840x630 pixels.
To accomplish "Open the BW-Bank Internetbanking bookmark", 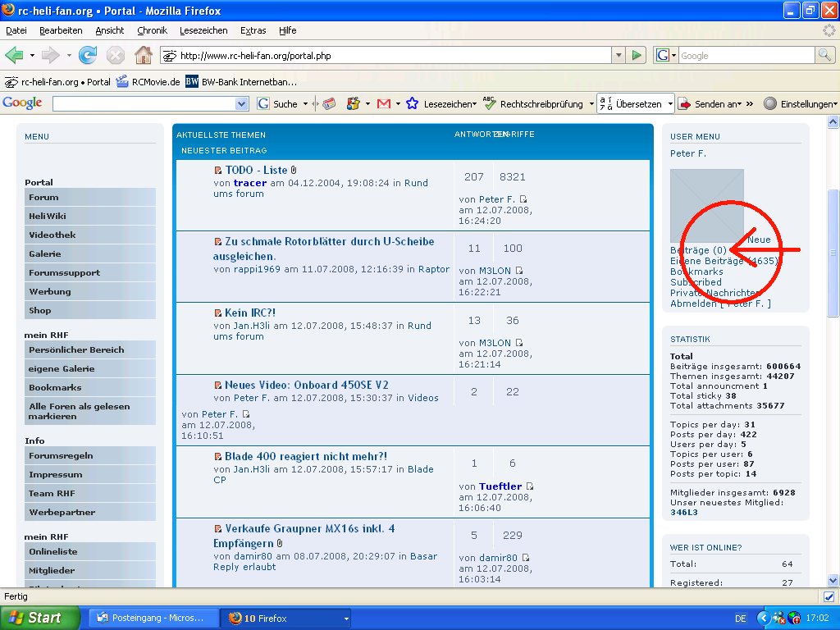I will pos(241,82).
